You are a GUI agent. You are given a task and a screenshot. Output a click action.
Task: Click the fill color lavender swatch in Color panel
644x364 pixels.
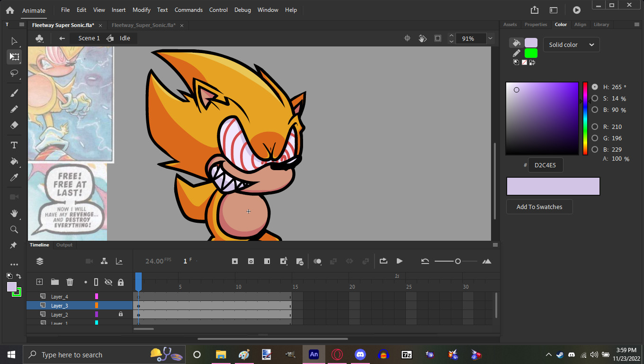(x=531, y=43)
